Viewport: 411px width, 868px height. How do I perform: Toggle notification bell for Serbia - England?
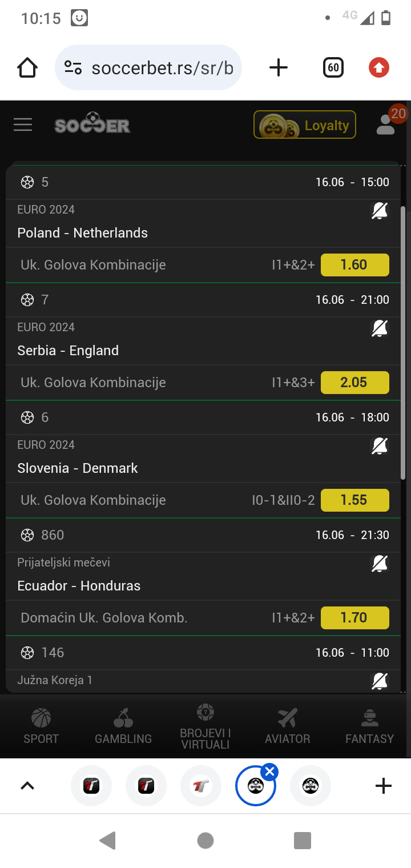[380, 329]
